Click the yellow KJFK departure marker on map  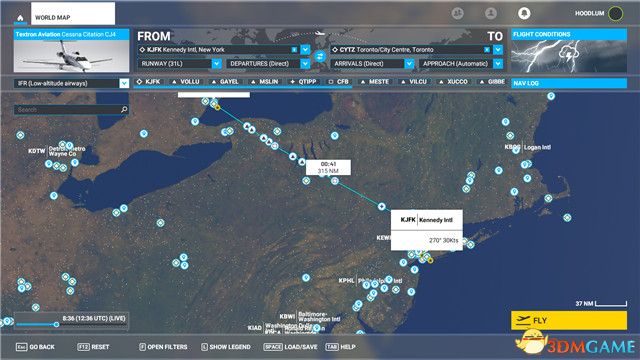[x=430, y=260]
